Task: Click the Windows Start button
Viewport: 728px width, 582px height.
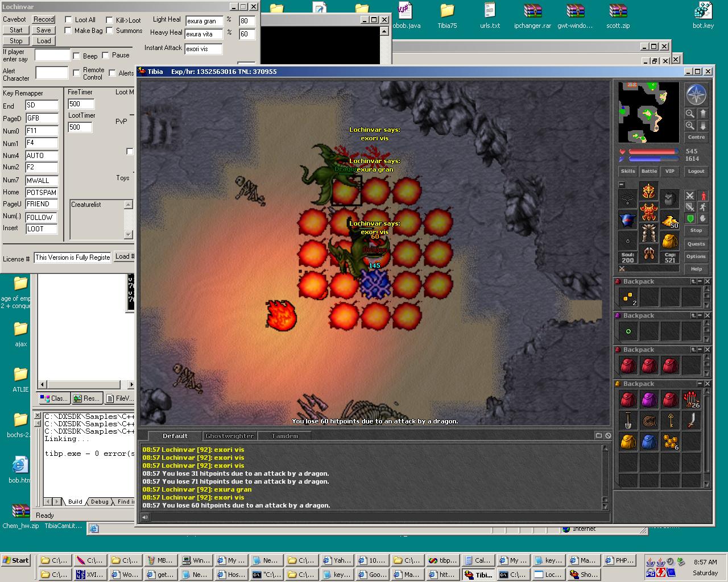Action: 15,560
